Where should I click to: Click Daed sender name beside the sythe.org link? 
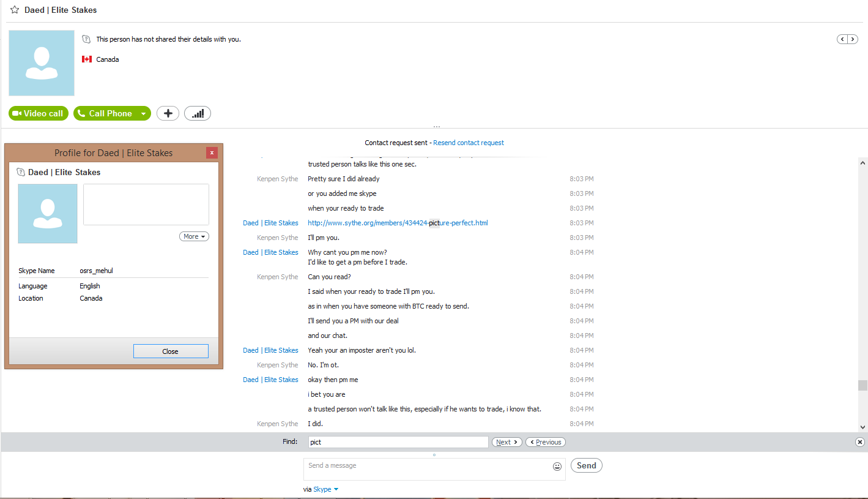(x=270, y=223)
